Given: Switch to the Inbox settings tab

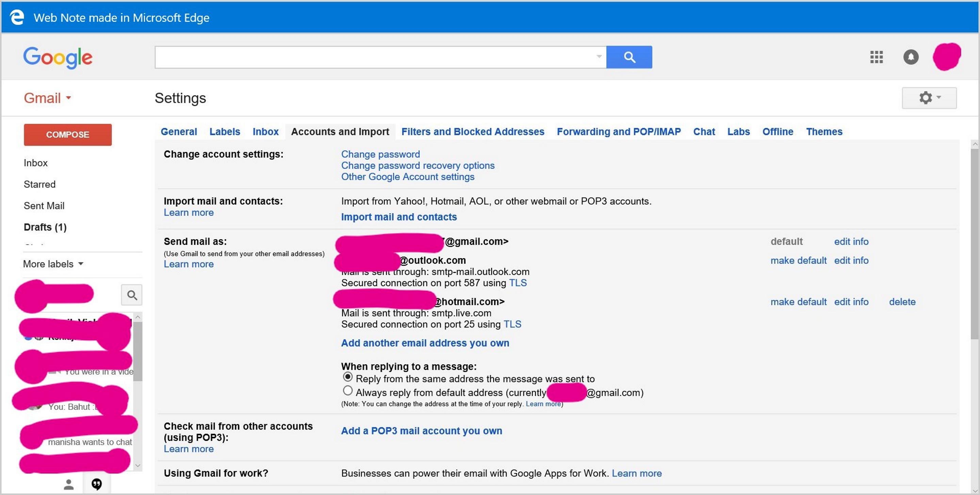Looking at the screenshot, I should pyautogui.click(x=265, y=132).
